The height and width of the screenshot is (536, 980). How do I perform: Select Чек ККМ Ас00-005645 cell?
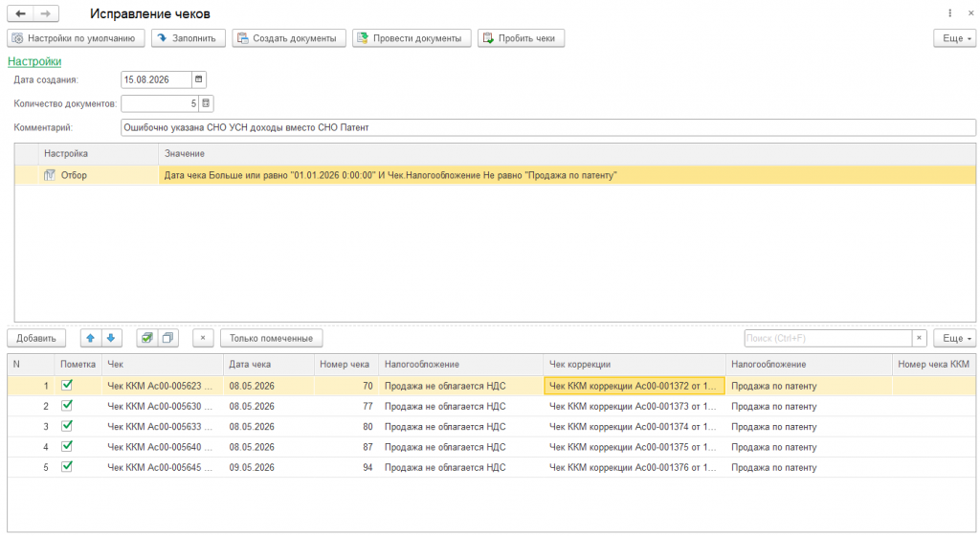coord(163,467)
